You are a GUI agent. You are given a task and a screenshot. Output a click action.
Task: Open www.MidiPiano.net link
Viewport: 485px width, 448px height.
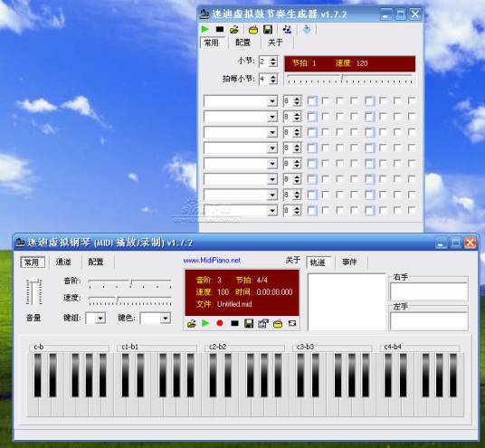[212, 260]
